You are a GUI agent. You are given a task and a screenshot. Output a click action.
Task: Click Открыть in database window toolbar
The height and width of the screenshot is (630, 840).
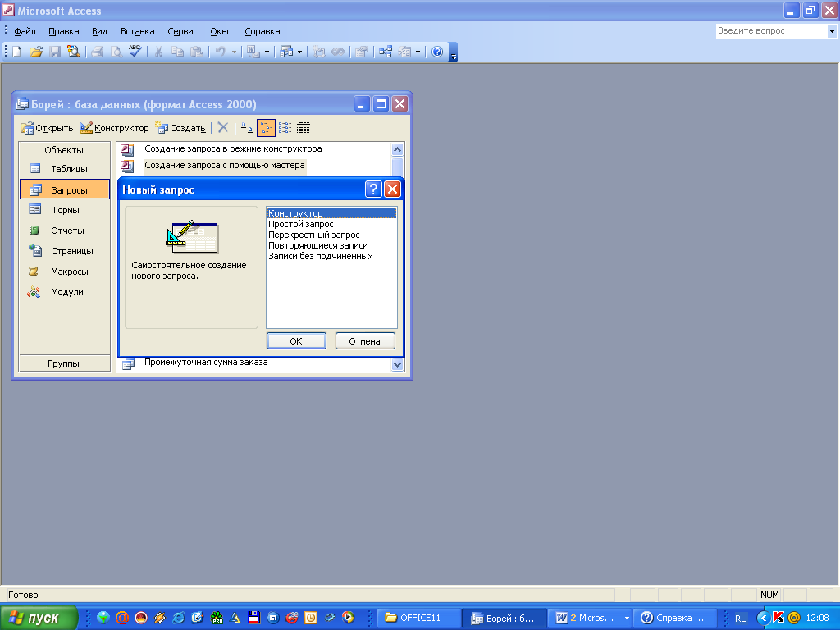coord(47,128)
